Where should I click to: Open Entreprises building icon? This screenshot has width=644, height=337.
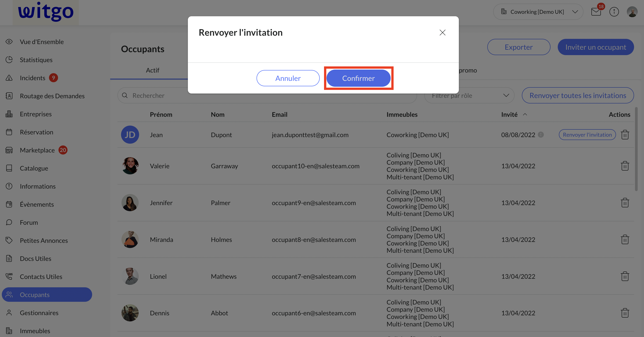[9, 114]
